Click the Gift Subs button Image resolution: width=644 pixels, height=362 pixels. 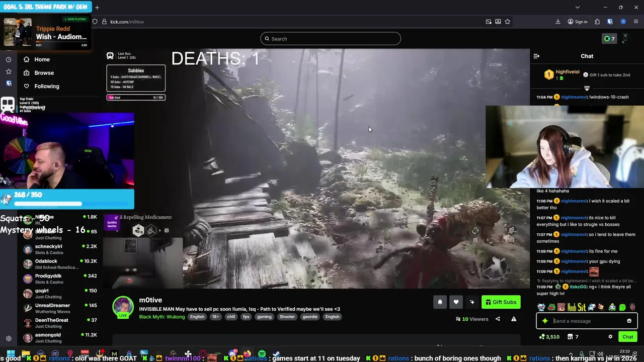(x=501, y=302)
